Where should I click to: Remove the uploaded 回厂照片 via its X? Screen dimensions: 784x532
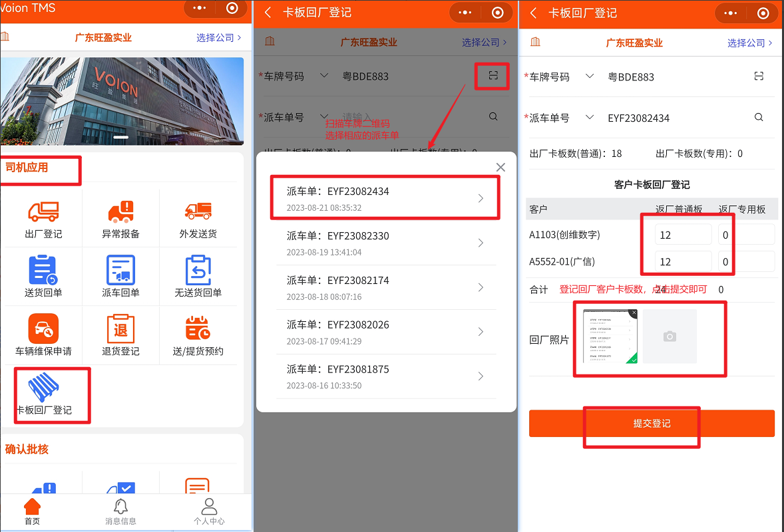point(634,313)
